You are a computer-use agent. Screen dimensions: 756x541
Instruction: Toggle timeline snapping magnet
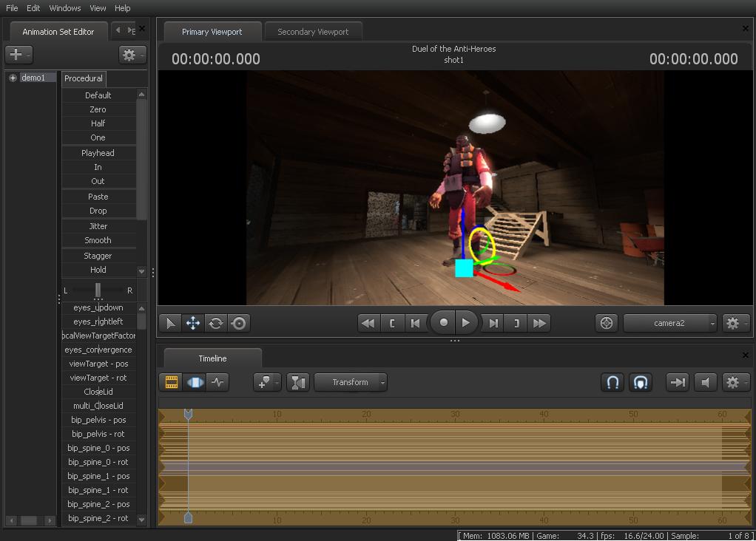tap(612, 382)
